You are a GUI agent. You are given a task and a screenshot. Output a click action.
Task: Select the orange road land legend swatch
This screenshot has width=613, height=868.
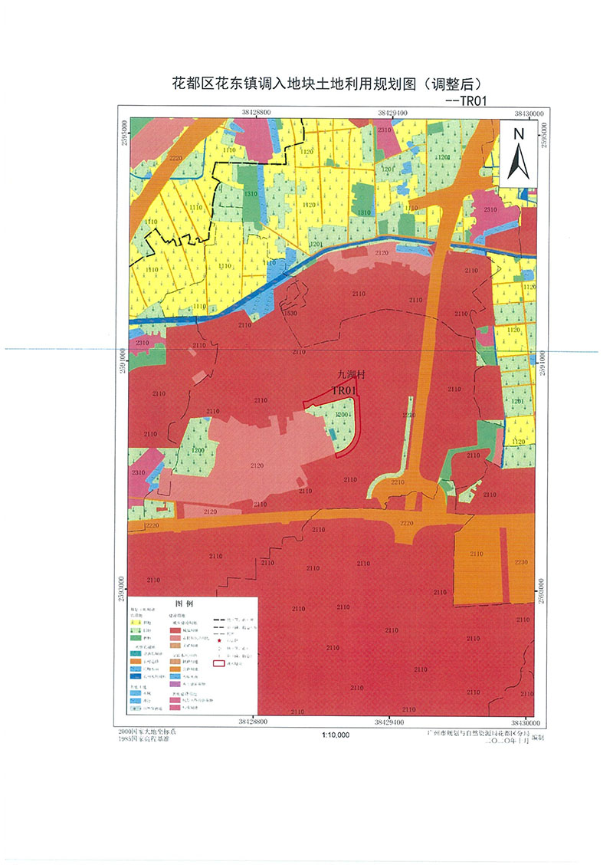click(174, 669)
